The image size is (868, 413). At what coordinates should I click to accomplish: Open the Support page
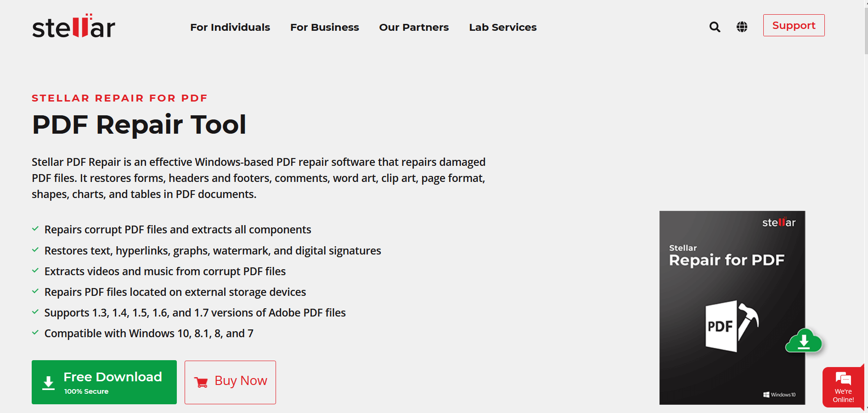[x=794, y=25]
